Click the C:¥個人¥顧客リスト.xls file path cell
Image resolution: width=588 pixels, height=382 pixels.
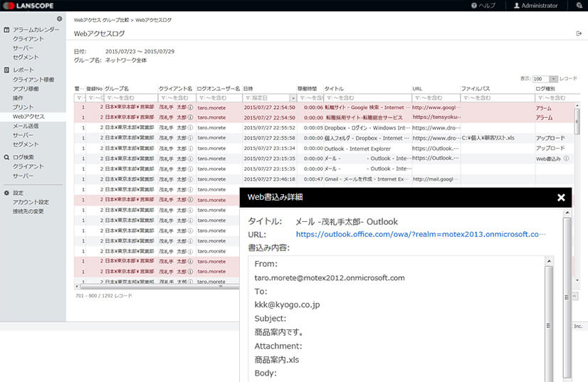click(x=488, y=138)
